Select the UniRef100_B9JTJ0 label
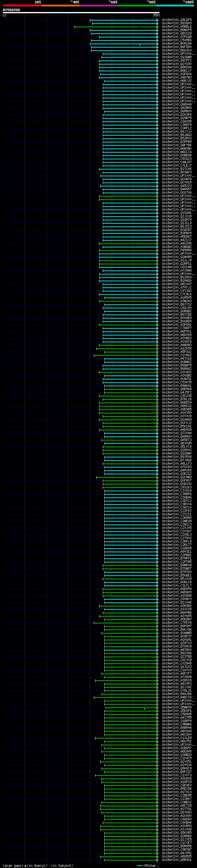The height and width of the screenshot is (868, 197). [x=177, y=132]
